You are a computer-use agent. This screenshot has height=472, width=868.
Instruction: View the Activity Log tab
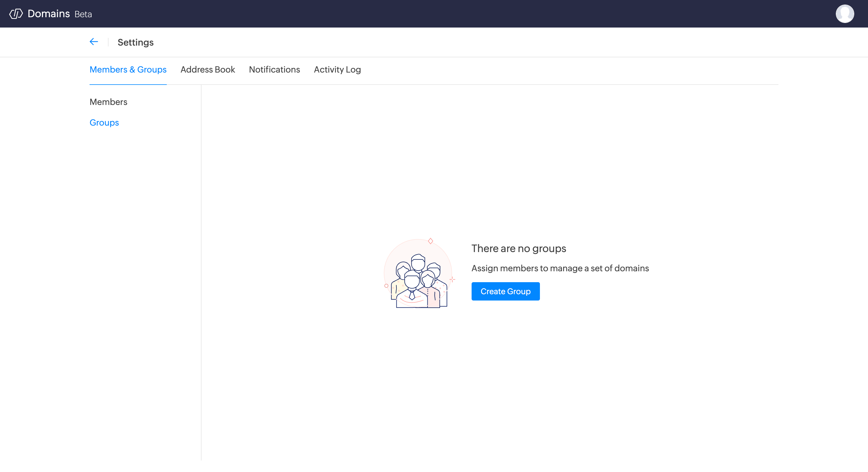337,70
